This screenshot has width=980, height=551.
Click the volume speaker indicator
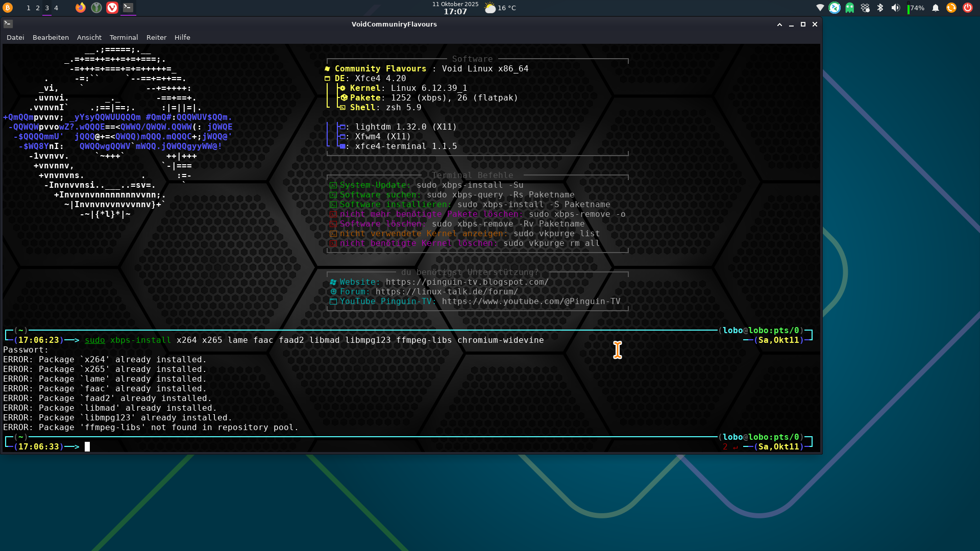tap(895, 8)
